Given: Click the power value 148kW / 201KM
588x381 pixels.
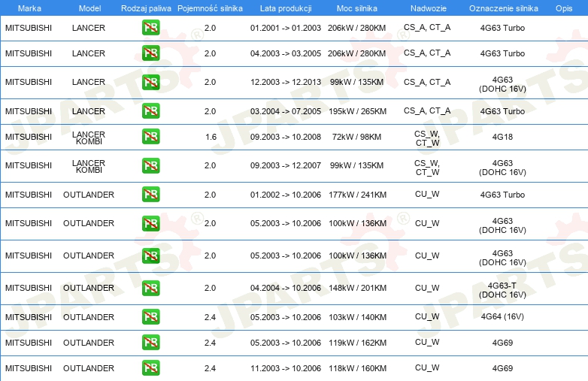Looking at the screenshot, I should 357,288.
